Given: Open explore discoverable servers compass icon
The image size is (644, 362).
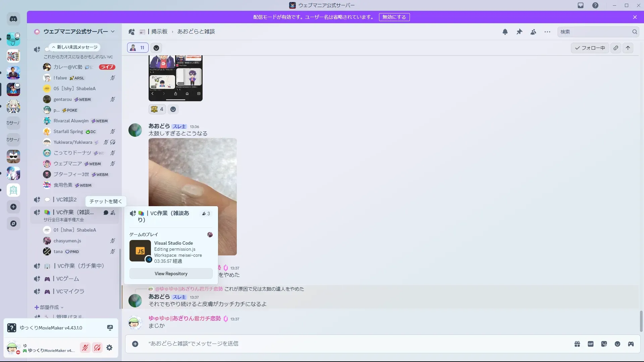Looking at the screenshot, I should pos(13,224).
